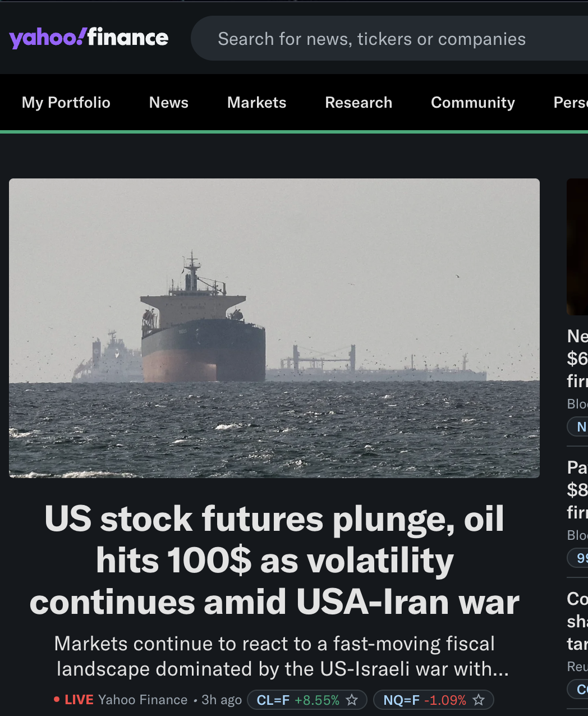Open the Research menu
588x716 pixels.
[359, 102]
